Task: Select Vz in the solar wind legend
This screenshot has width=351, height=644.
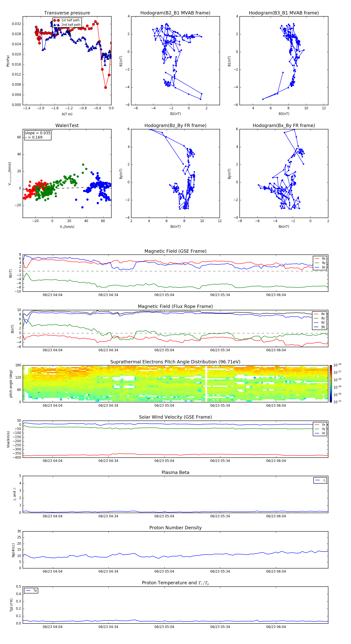Action: [x=320, y=433]
